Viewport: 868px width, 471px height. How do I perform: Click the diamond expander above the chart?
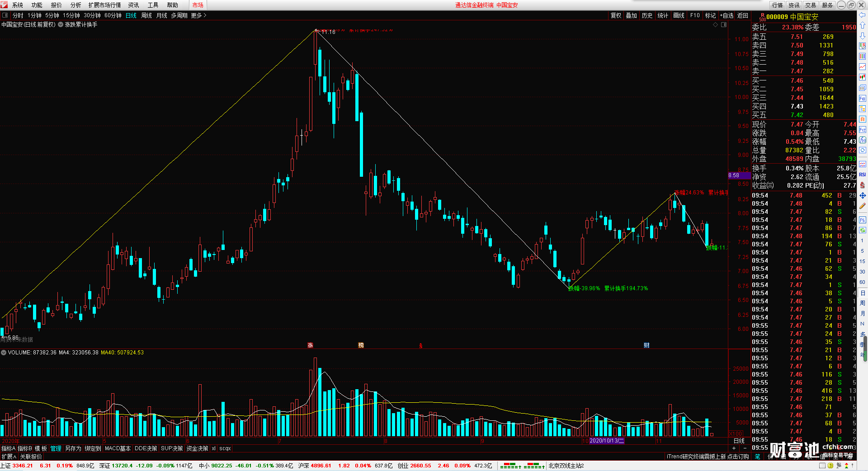(716, 25)
